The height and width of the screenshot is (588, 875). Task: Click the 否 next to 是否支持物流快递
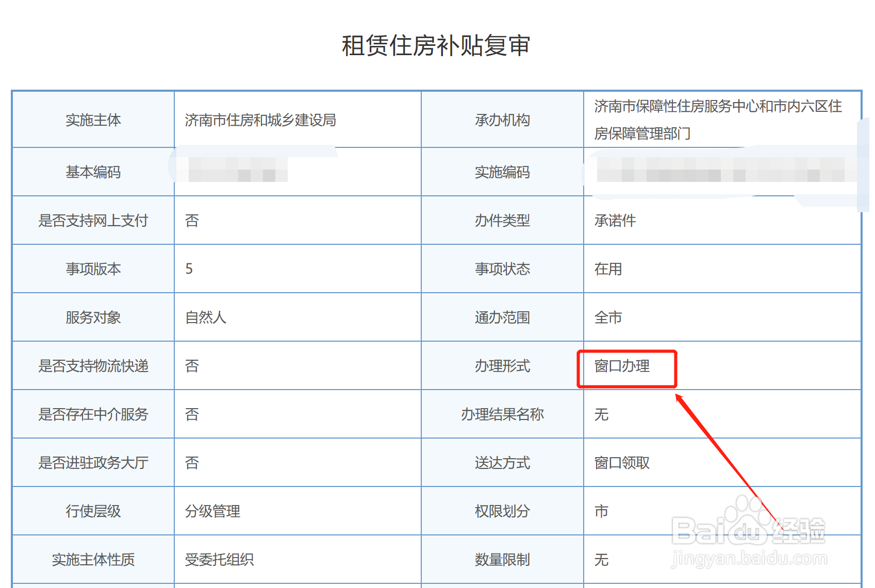click(191, 366)
